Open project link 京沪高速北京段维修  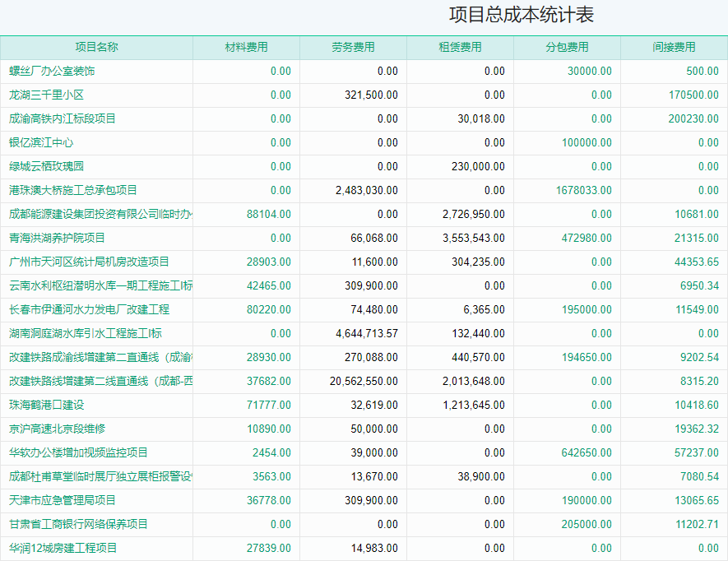click(57, 429)
